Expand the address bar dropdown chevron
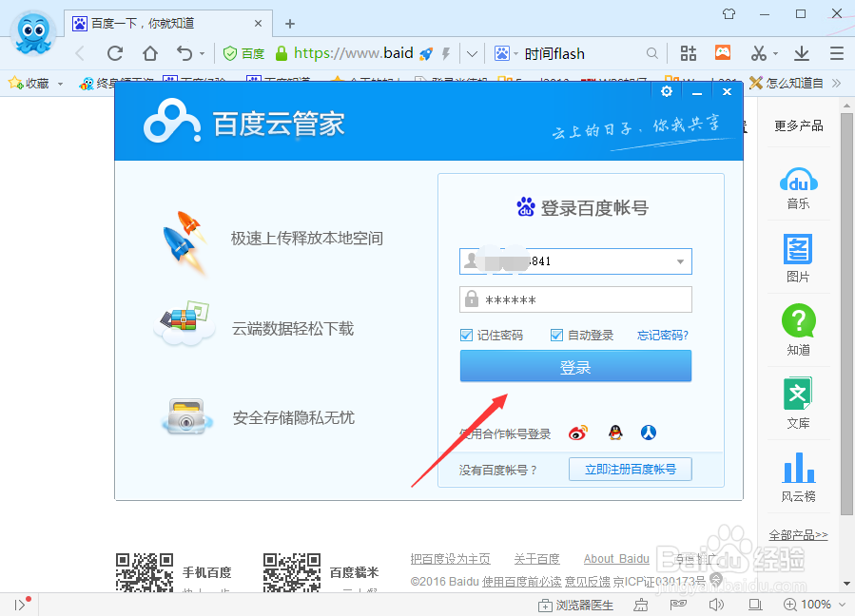This screenshot has height=616, width=855. click(473, 54)
